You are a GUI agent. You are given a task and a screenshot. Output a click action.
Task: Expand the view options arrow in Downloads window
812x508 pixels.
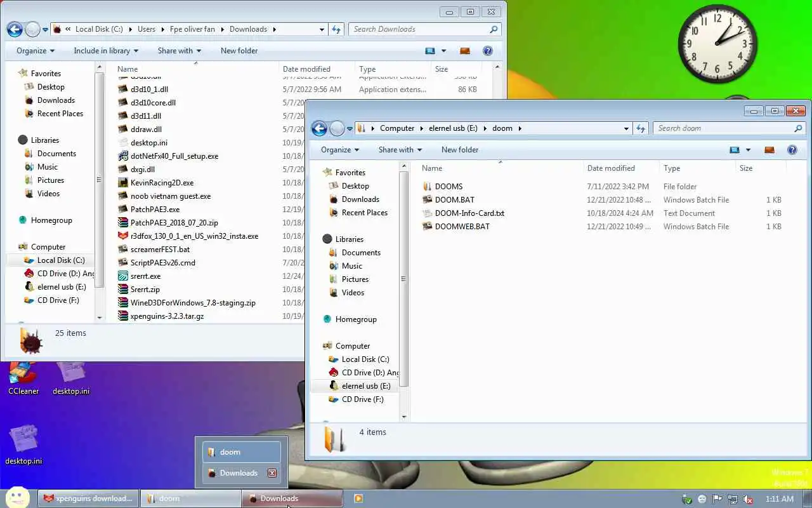click(x=444, y=51)
